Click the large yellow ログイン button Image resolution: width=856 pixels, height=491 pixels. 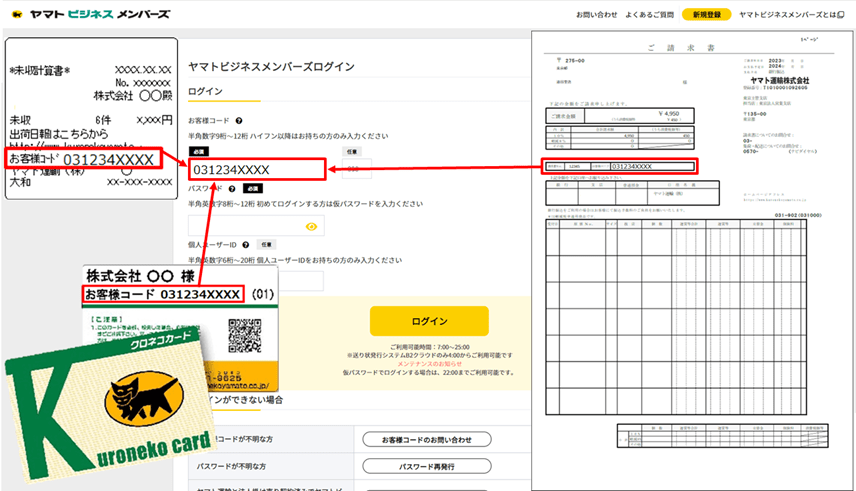[x=429, y=321]
